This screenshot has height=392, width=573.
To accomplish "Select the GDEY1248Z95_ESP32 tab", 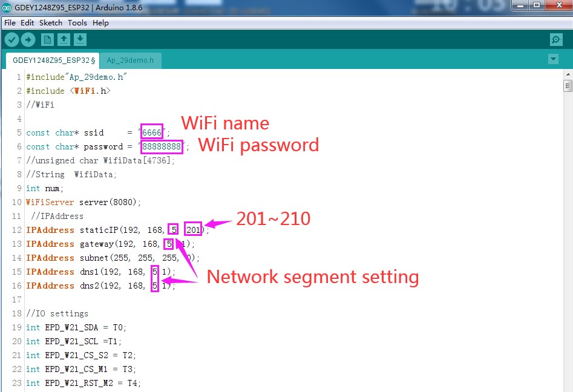I will coord(53,60).
